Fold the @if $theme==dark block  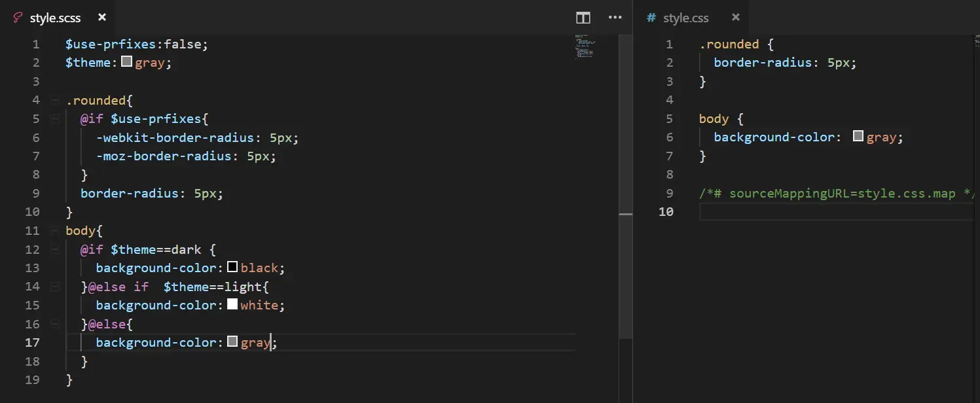click(x=54, y=249)
